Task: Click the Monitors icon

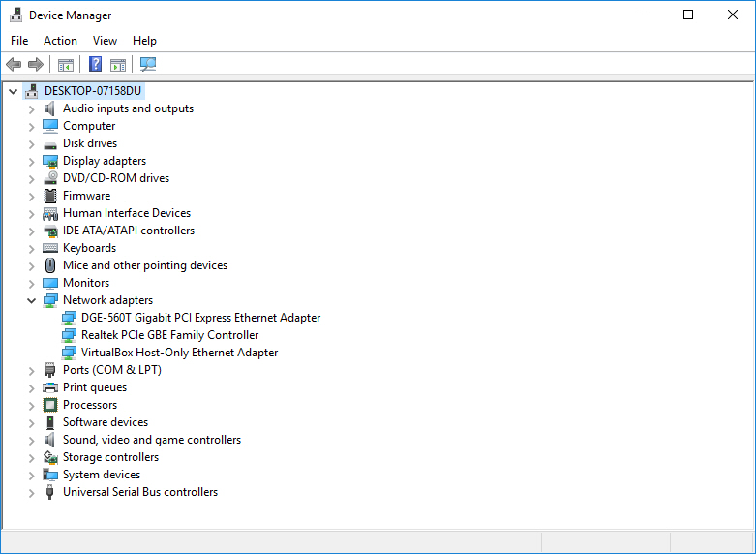Action: click(x=50, y=283)
